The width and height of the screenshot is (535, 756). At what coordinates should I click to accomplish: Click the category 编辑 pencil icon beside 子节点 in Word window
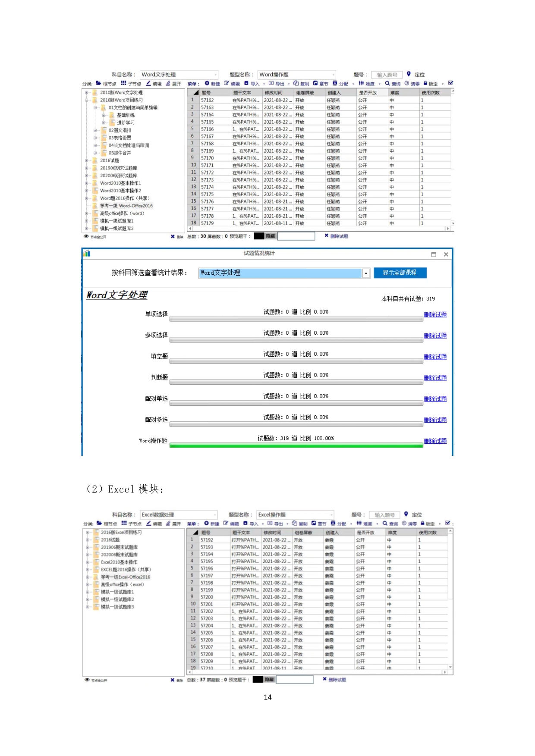[148, 83]
